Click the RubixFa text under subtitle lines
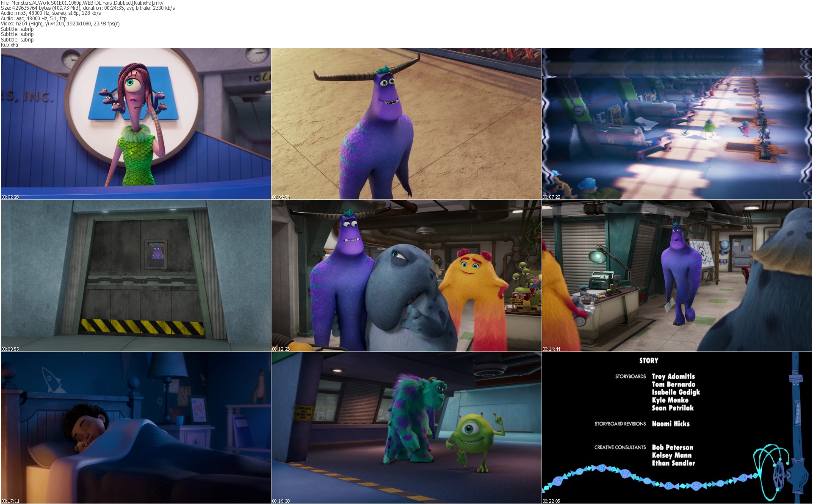The image size is (813, 504). coord(9,45)
